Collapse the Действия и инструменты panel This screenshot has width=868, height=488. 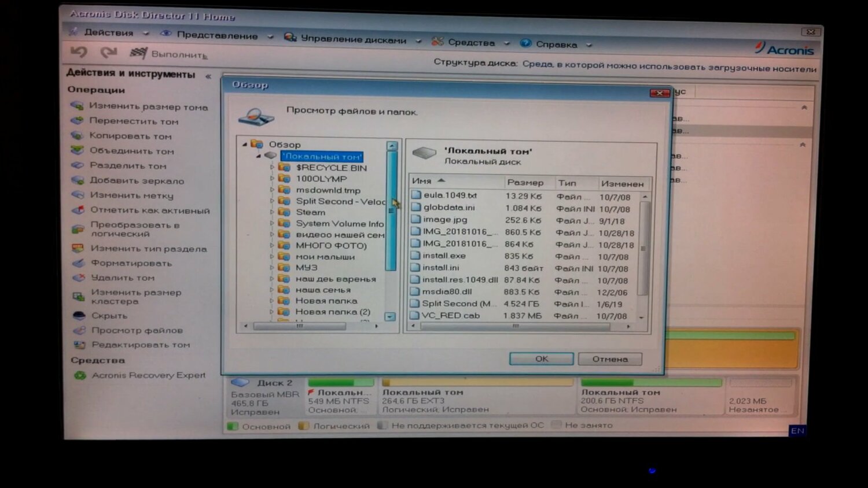click(x=208, y=76)
